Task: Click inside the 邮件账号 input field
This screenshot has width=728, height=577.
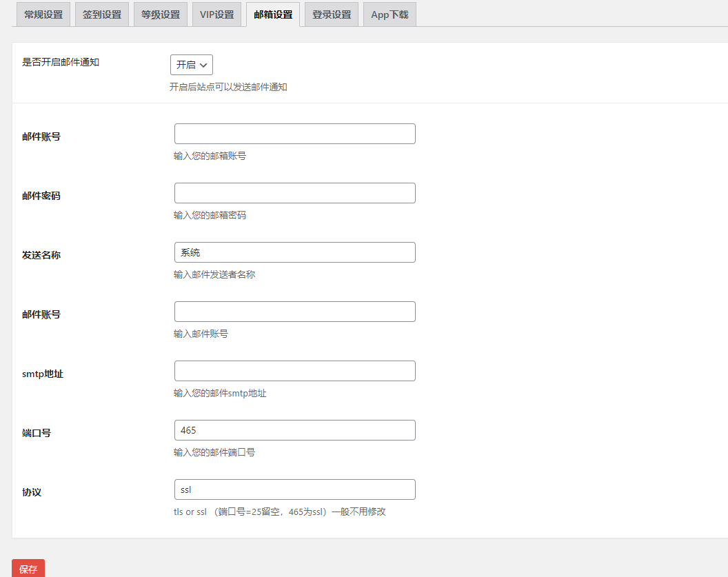Action: [294, 133]
